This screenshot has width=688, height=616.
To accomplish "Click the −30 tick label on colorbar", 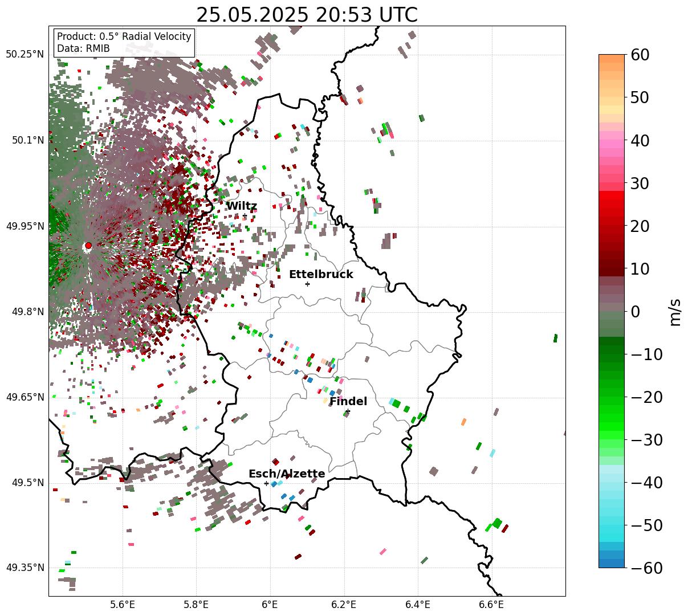I will pos(646,440).
